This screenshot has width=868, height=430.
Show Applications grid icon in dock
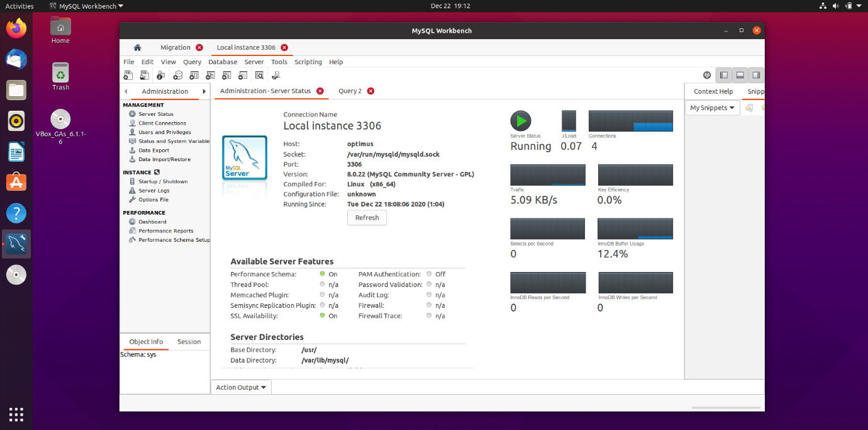coord(16,414)
